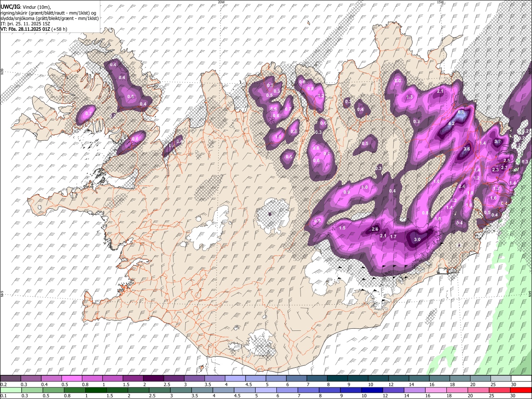Click the 15W longitude label
532x399 pixels.
(x=440, y=2)
